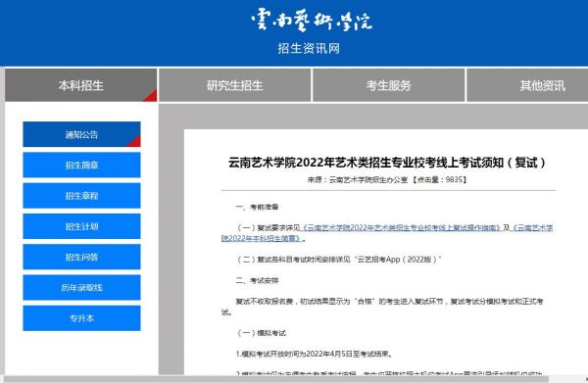
Task: Click the horizontal scrollbar at the page bottom
Action: (x=275, y=379)
